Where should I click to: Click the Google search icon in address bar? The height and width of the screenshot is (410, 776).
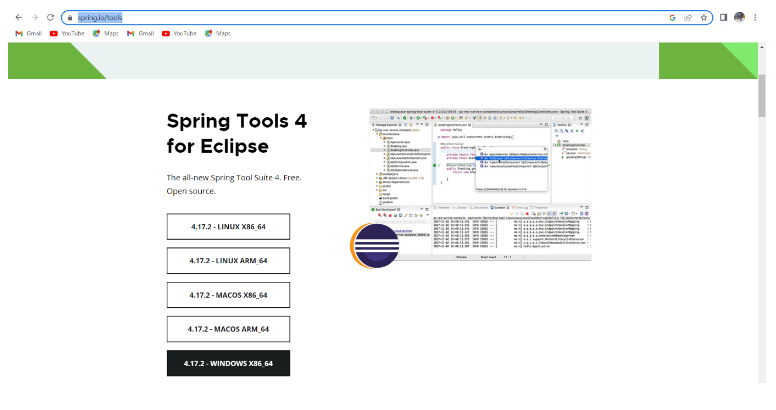(x=672, y=18)
